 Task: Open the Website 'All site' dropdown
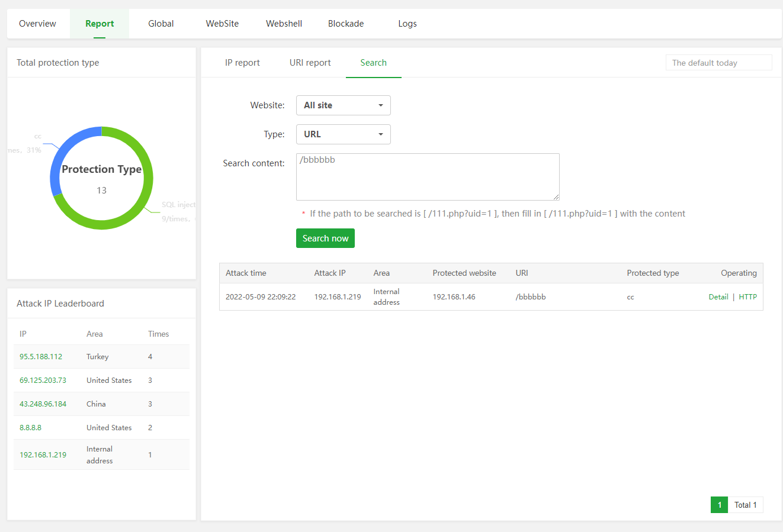[343, 105]
